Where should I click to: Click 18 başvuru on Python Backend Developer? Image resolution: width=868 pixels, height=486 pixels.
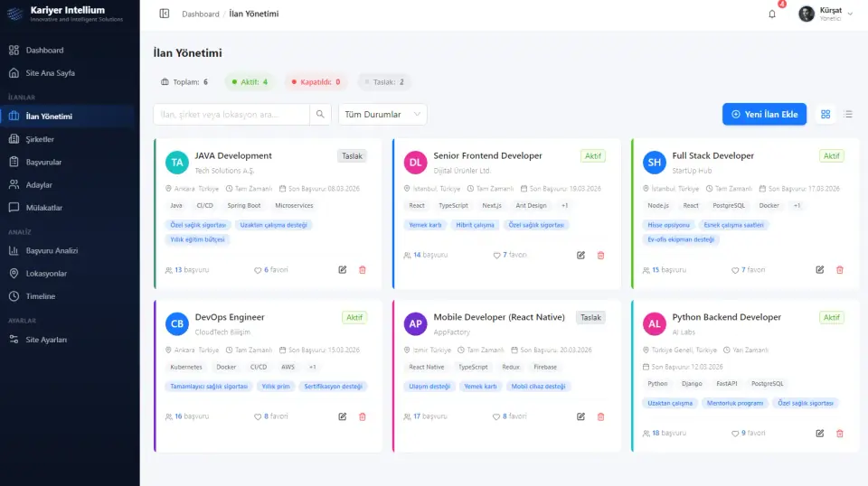click(665, 434)
